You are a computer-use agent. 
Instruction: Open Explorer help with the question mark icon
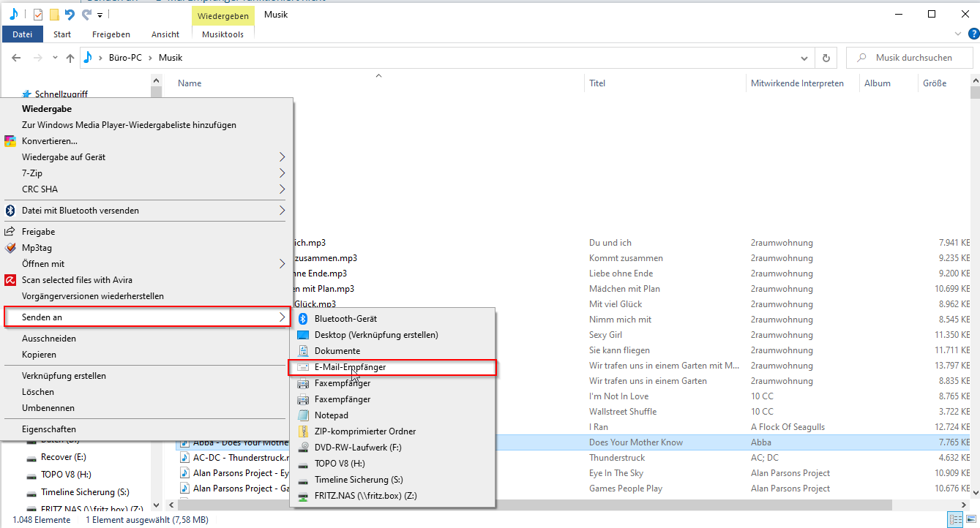[x=973, y=34]
